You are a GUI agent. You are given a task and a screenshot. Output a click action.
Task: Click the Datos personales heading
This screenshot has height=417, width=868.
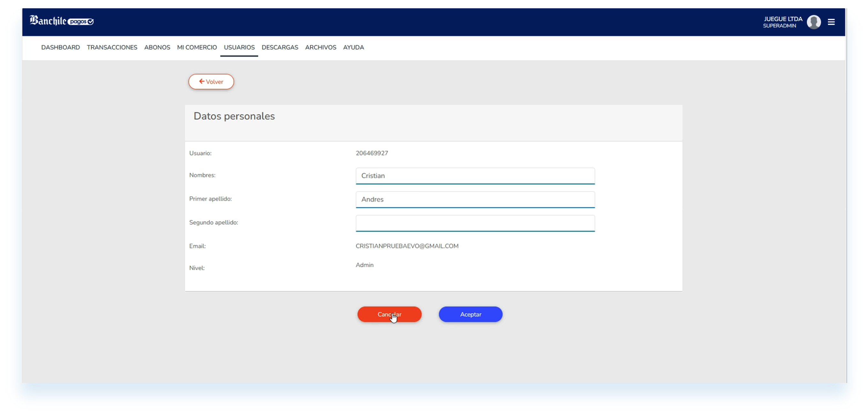234,116
